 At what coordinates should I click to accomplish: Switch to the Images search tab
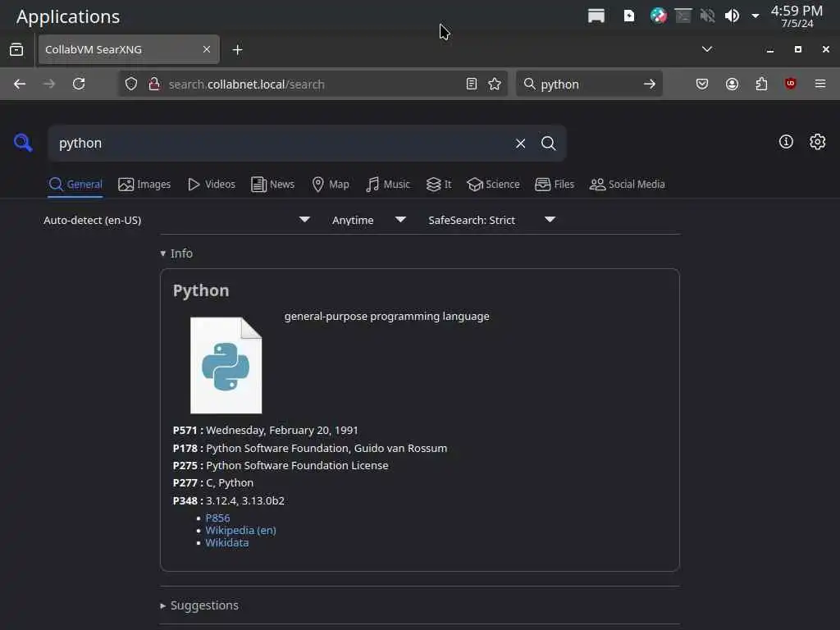tap(144, 185)
